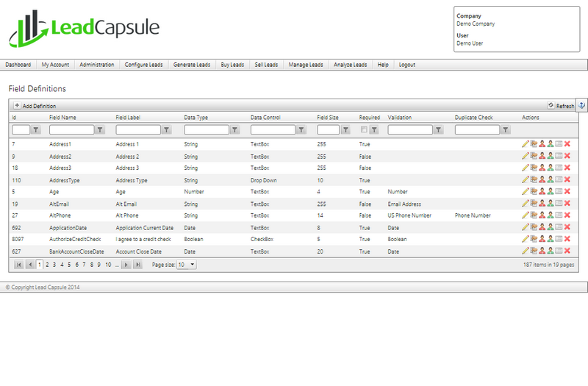Click the '187 items in 19 pages' text
Viewport: 588px width, 386px height.
click(548, 265)
